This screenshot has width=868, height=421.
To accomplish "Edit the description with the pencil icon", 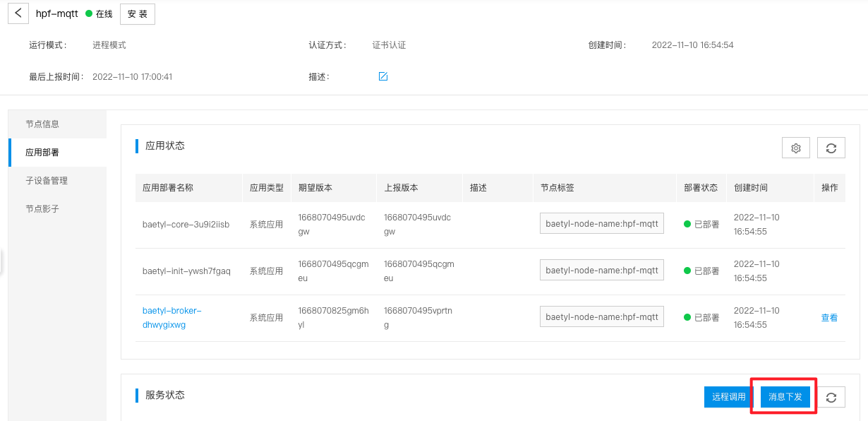I will (383, 76).
